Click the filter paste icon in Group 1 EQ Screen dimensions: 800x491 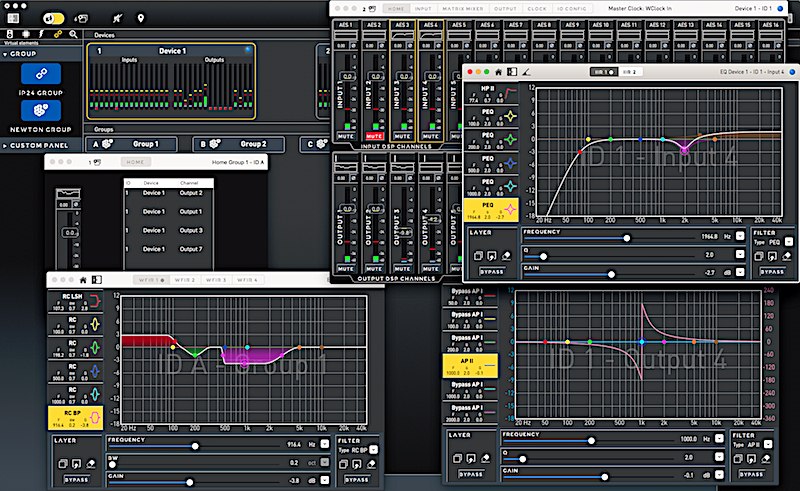[357, 464]
